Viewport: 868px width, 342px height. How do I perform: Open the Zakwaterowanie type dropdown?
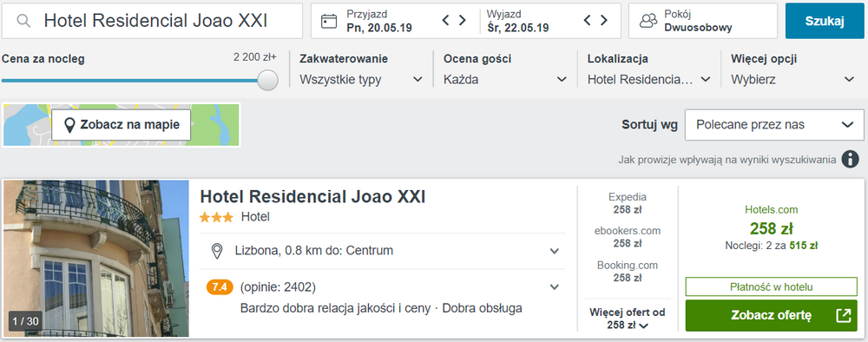(361, 80)
